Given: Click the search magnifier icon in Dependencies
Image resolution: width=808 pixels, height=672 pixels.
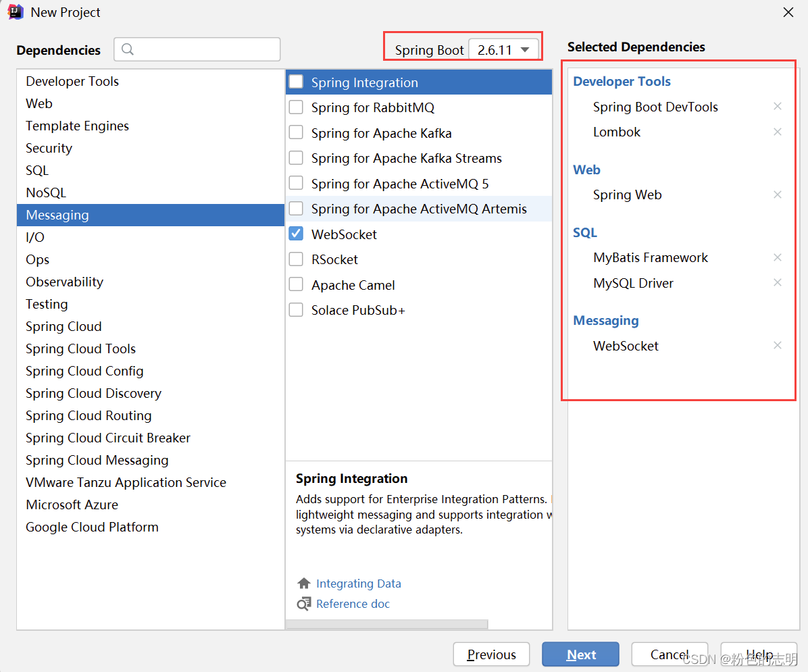Looking at the screenshot, I should 127,49.
